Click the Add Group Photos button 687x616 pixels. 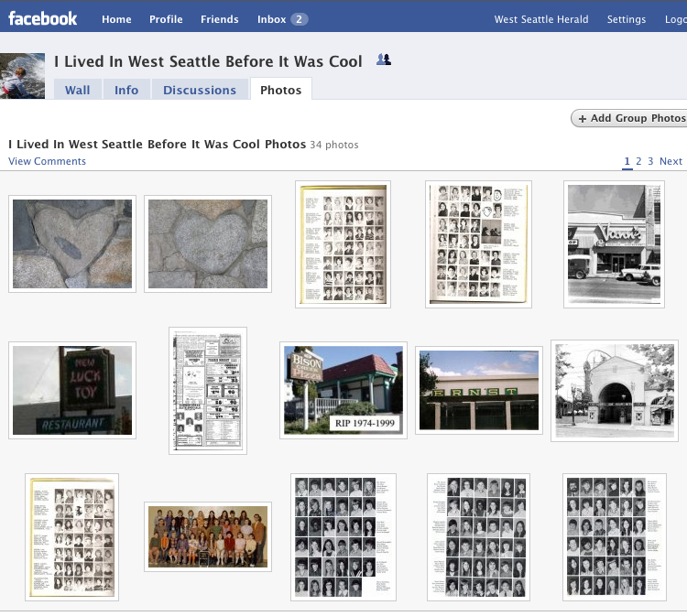tap(629, 118)
